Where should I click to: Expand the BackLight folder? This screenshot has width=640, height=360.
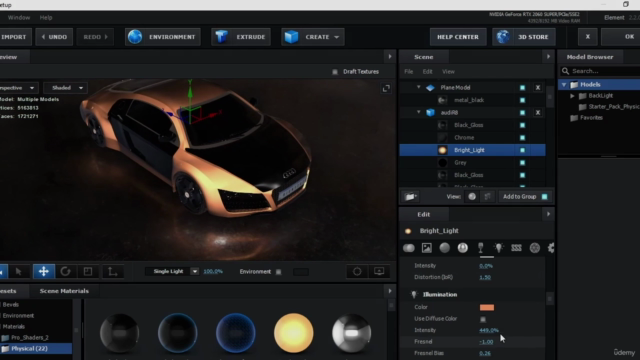tap(572, 96)
